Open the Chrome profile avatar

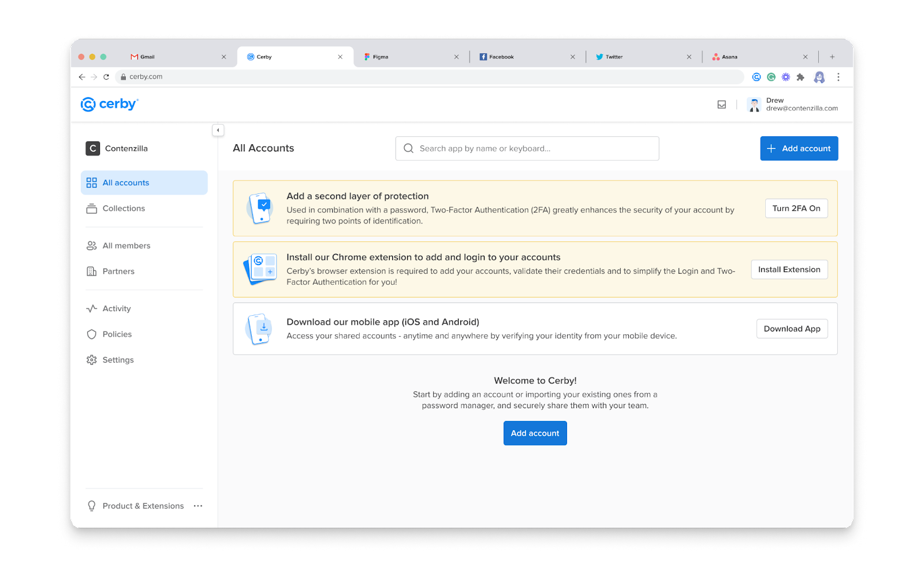click(819, 77)
